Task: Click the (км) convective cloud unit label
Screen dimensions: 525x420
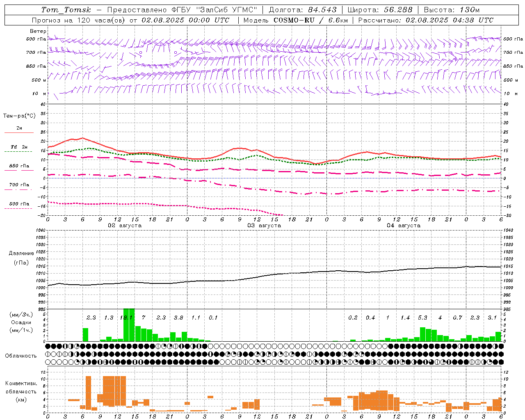Action: click(21, 399)
